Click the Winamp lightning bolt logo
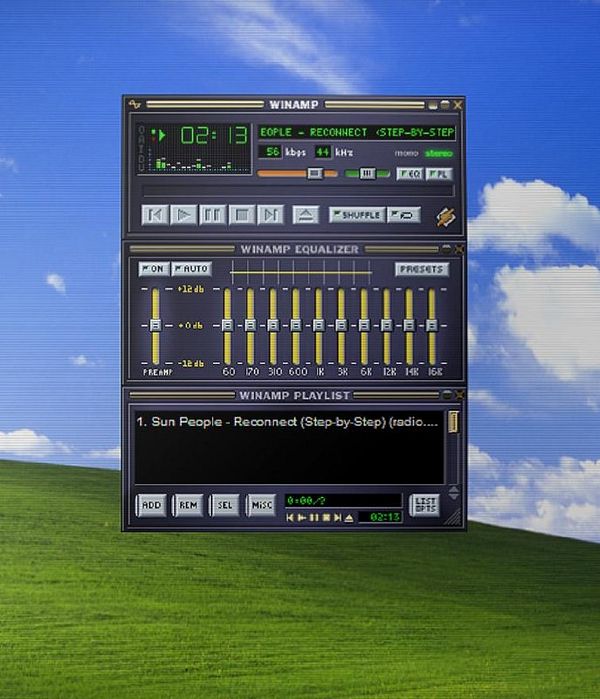This screenshot has width=600, height=699. click(445, 217)
